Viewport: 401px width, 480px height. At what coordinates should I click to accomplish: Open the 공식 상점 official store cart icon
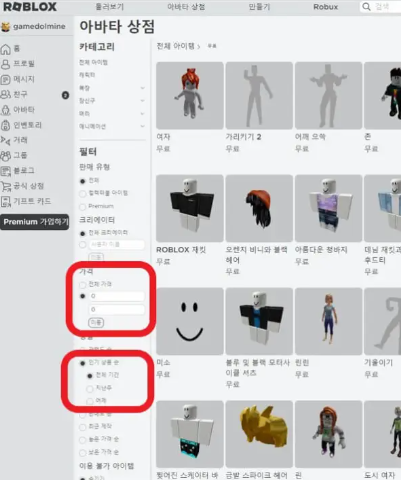pos(6,186)
